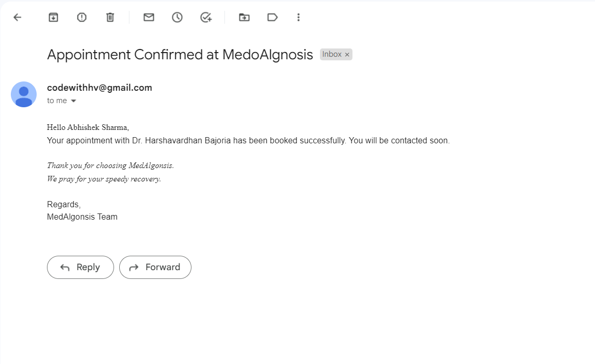Click the Inbox label chip
The height and width of the screenshot is (364, 595).
click(332, 54)
